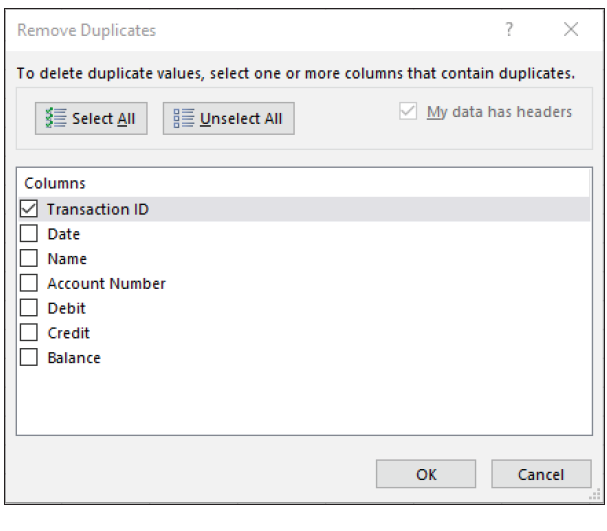Click the Select All button label

[103, 119]
